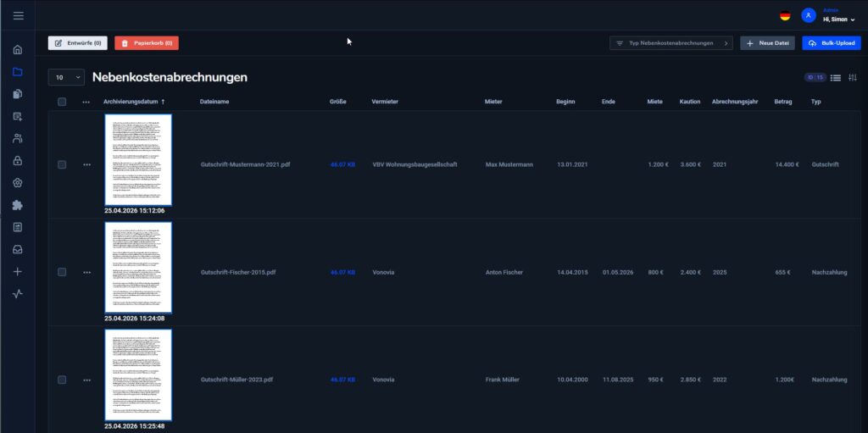The height and width of the screenshot is (433, 868).
Task: Tick the select-all checkbox in the header
Action: pos(62,102)
